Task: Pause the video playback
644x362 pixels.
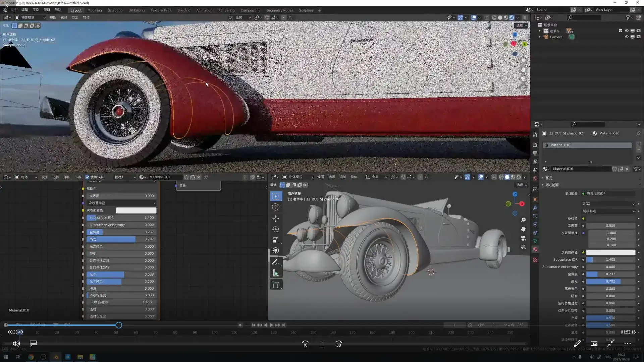Action: click(x=322, y=344)
